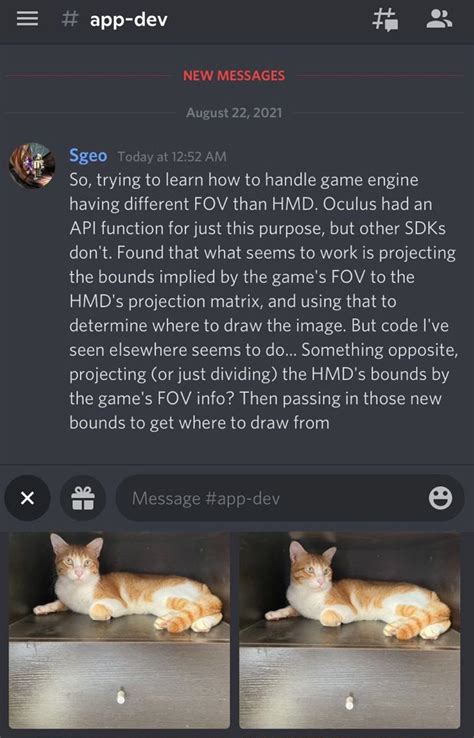Click the Message #app-dev input field
This screenshot has width=474, height=738.
click(x=289, y=498)
